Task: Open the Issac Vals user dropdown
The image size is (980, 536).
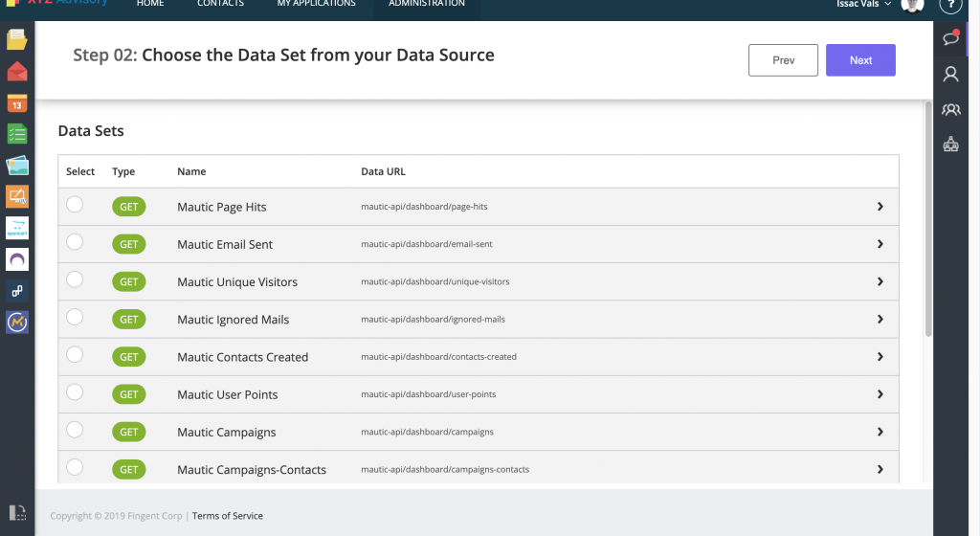Action: (864, 4)
